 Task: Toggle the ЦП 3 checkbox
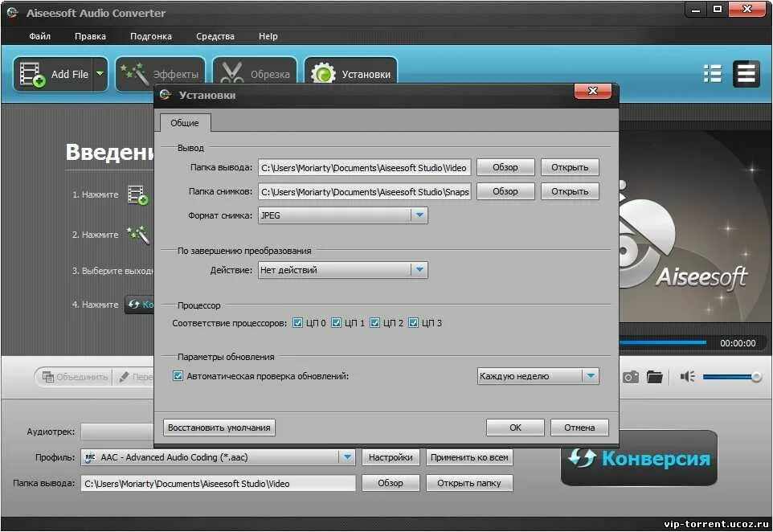(414, 323)
